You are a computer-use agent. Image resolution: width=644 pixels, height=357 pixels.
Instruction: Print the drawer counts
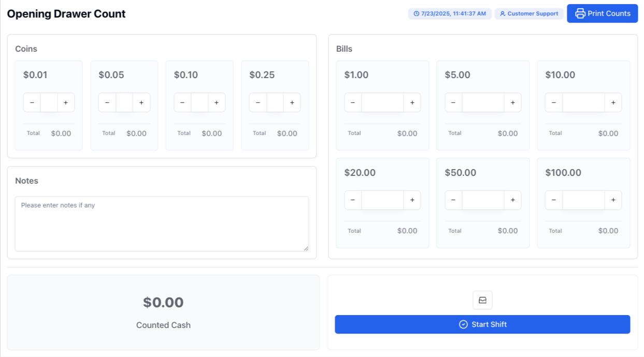602,13
